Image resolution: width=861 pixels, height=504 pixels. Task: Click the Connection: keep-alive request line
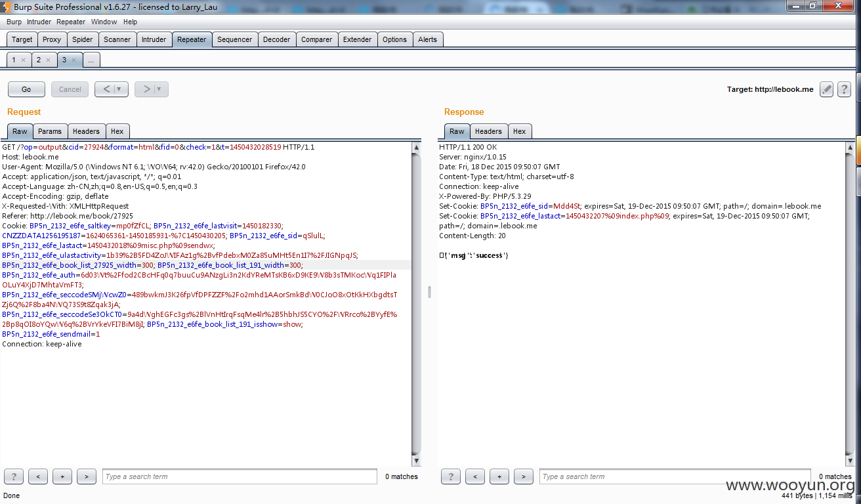(42, 344)
